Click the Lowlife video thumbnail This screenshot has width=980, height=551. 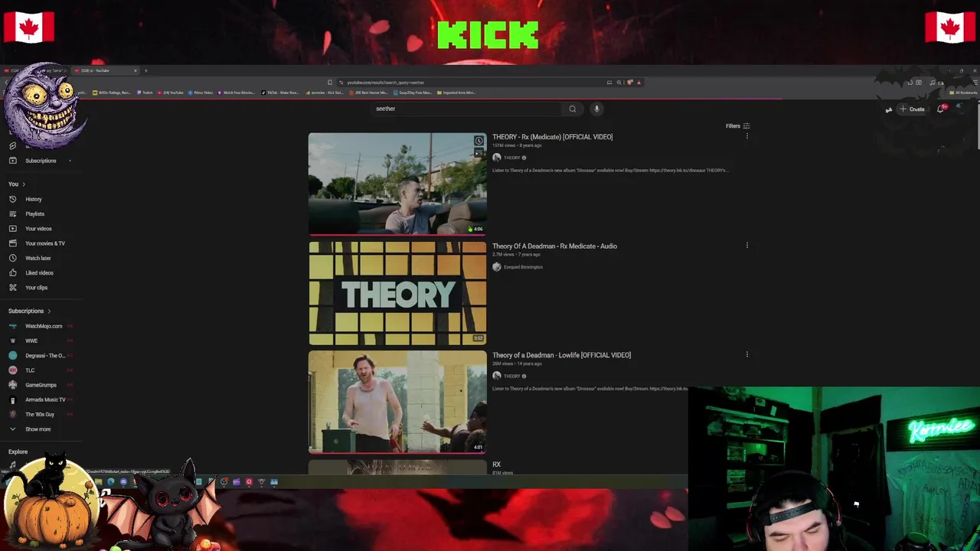(397, 402)
